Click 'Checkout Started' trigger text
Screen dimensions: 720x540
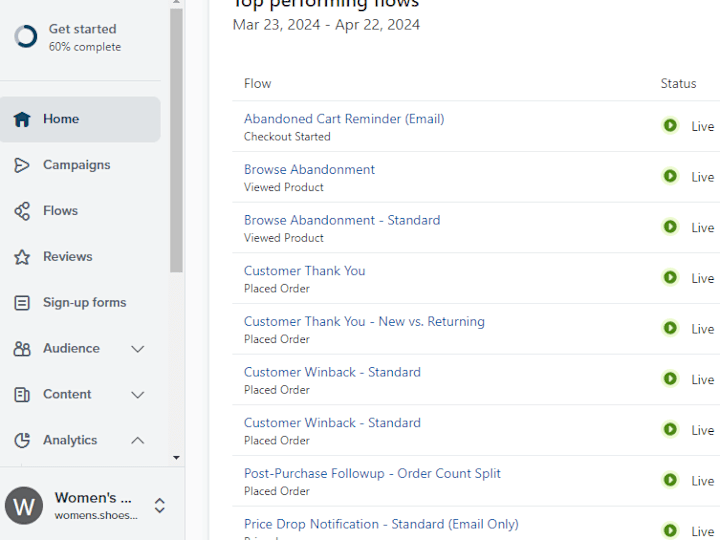click(287, 137)
